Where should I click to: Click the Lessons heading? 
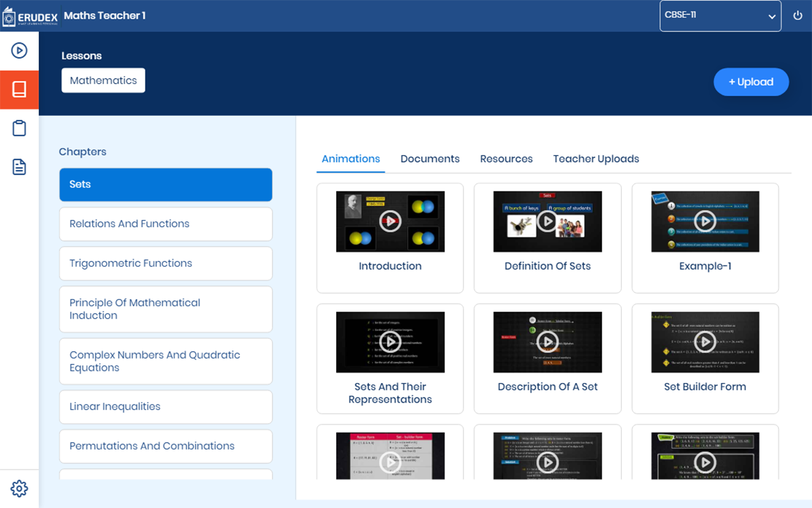coord(82,56)
